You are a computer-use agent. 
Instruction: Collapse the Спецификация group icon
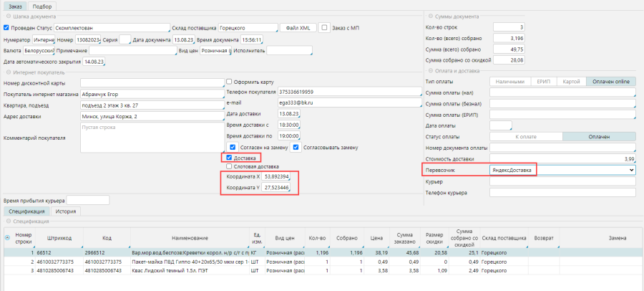click(x=7, y=222)
